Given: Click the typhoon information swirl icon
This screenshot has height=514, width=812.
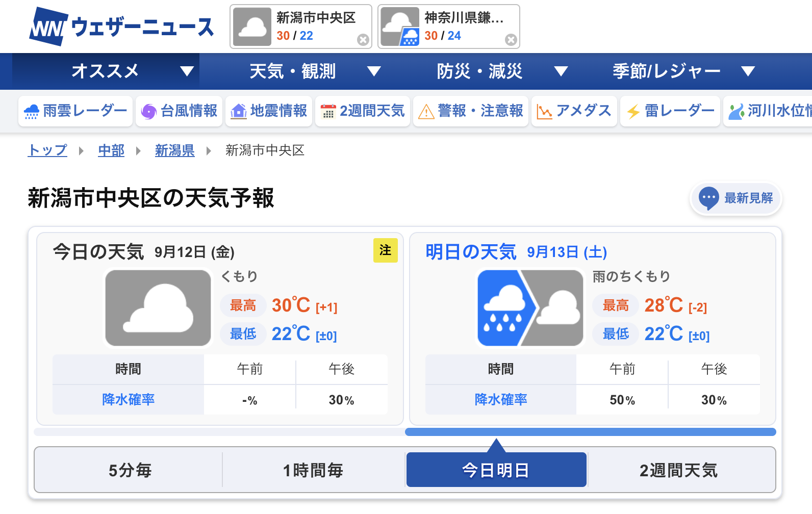Looking at the screenshot, I should coord(148,111).
